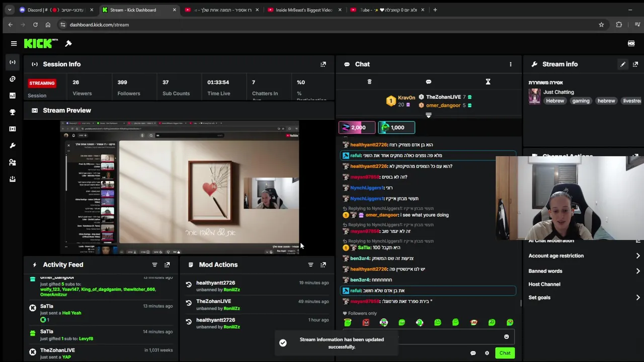Image resolution: width=644 pixels, height=362 pixels.
Task: Open the Stream section in the left sidebar
Action: (x=13, y=62)
